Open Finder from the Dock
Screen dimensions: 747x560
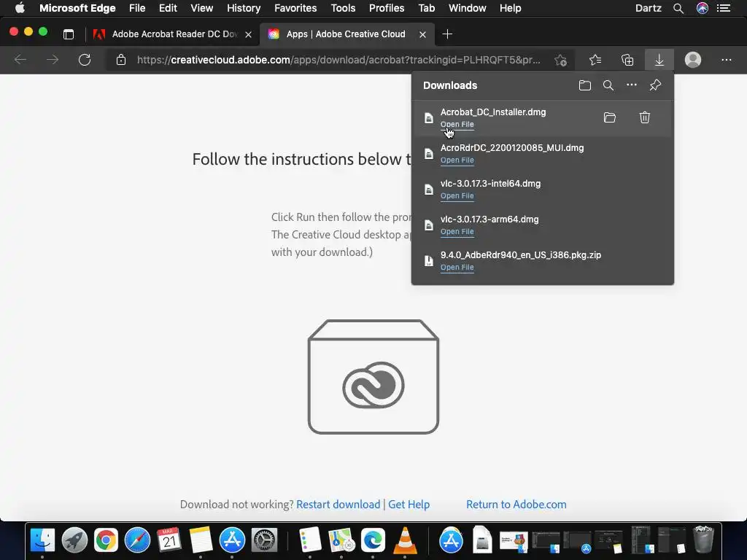coord(42,540)
